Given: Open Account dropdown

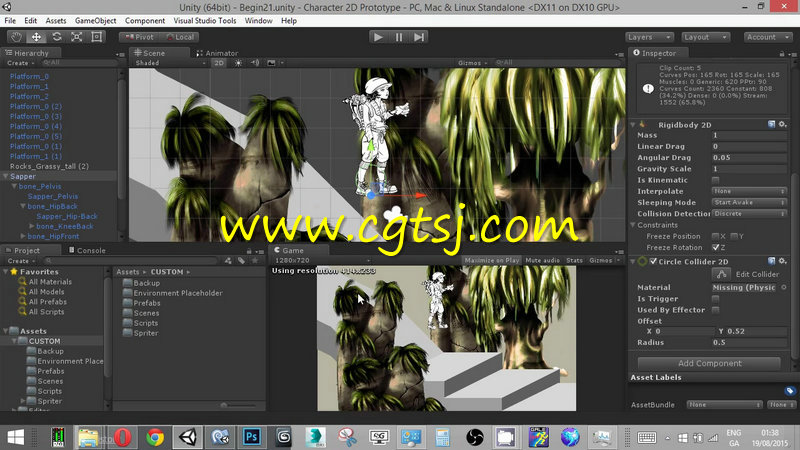Looking at the screenshot, I should 768,37.
